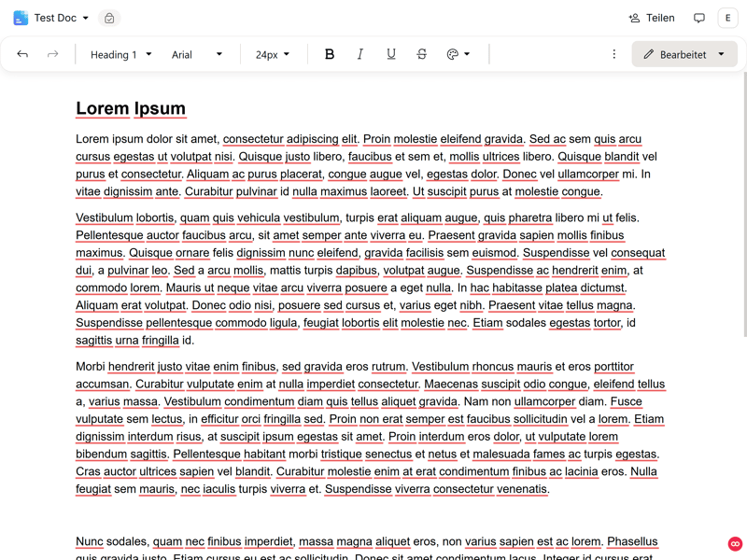The height and width of the screenshot is (560, 747).
Task: Click the Lorem Ipsum heading text
Action: click(x=131, y=108)
